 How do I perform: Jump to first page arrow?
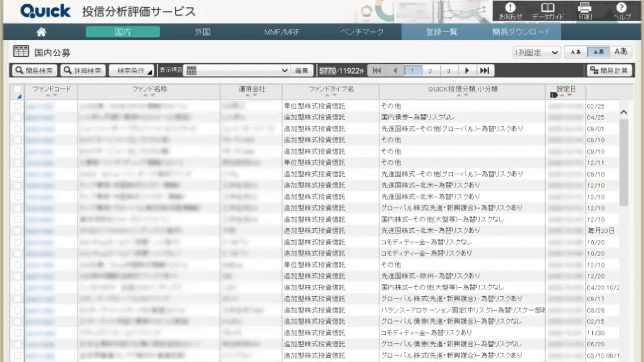(x=377, y=71)
